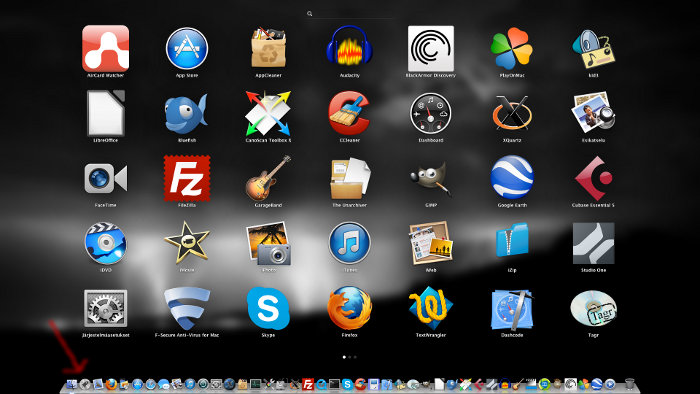Open GarageBand guitar icon
Image resolution: width=700 pixels, height=394 pixels.
268,178
